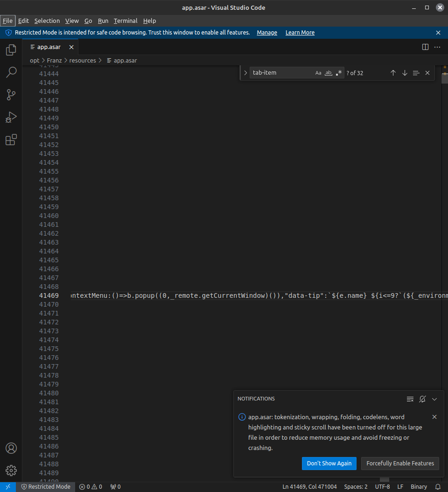Click the horizontal scrollbar thumb at bottom
This screenshot has height=492, width=448.
[385, 480]
